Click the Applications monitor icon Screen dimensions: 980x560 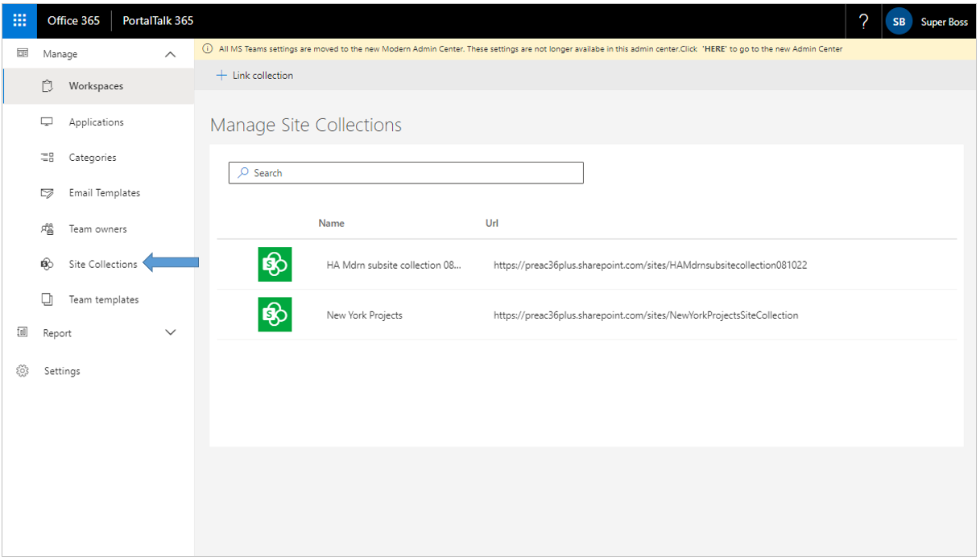pos(47,122)
